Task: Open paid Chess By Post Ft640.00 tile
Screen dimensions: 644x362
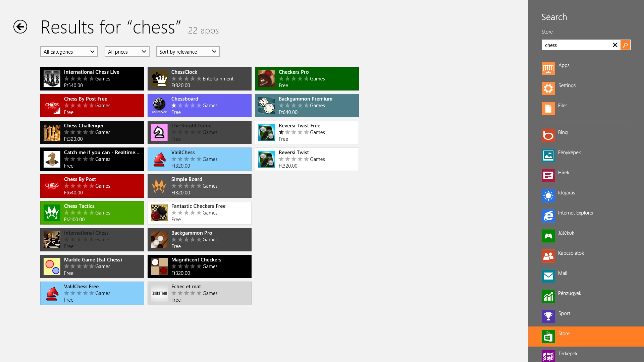Action: (92, 186)
